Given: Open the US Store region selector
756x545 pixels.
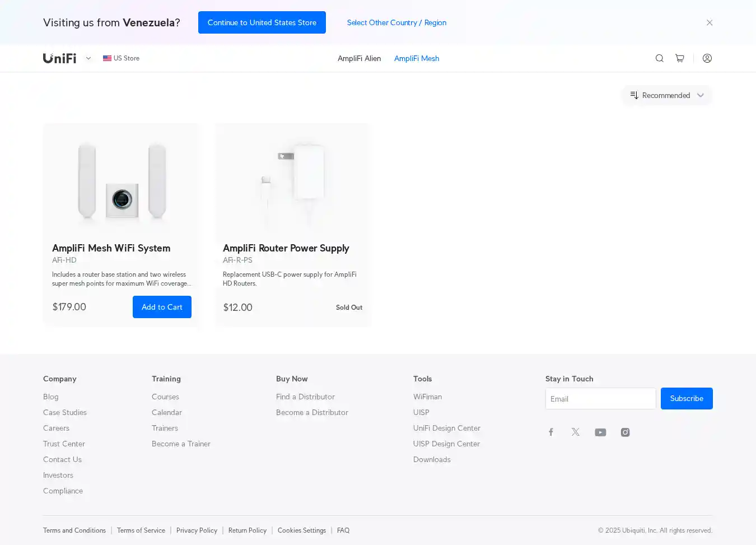Looking at the screenshot, I should [122, 58].
